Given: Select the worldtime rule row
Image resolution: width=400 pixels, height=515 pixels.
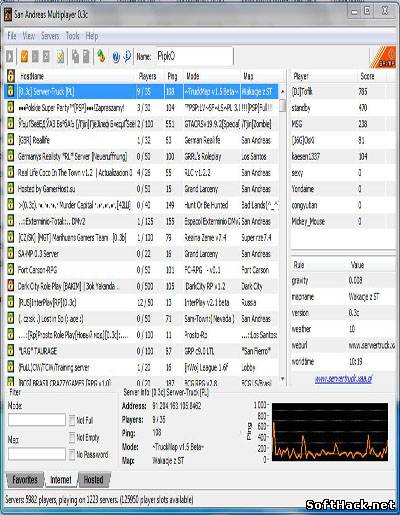Looking at the screenshot, I should tap(343, 362).
